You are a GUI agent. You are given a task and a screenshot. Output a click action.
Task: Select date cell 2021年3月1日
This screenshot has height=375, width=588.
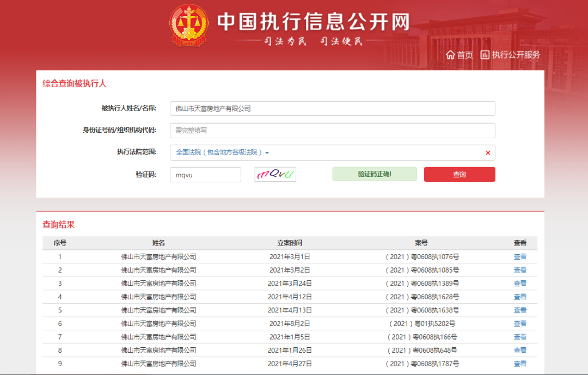(x=290, y=257)
